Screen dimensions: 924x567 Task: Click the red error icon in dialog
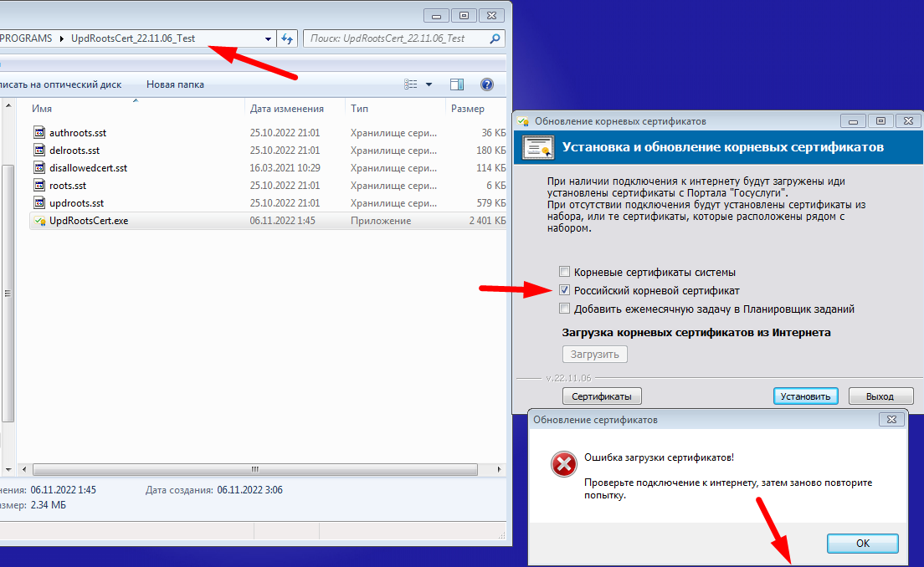(x=564, y=464)
